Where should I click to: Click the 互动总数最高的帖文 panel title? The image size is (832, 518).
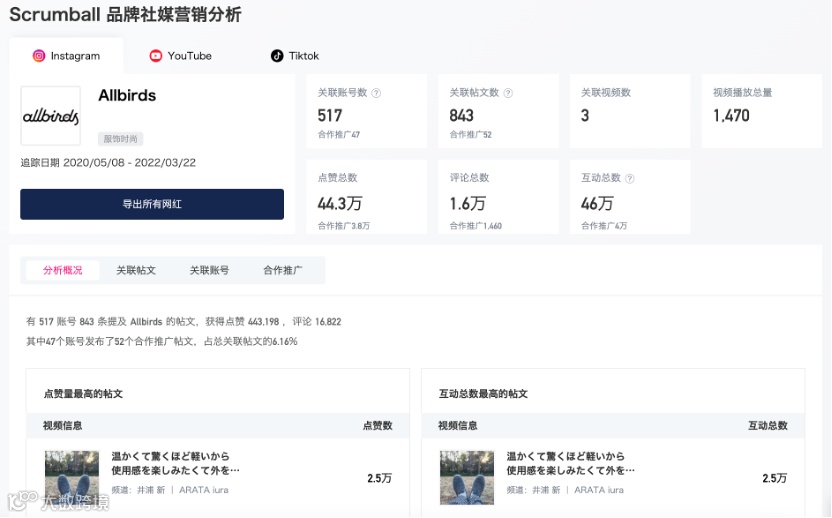click(483, 394)
